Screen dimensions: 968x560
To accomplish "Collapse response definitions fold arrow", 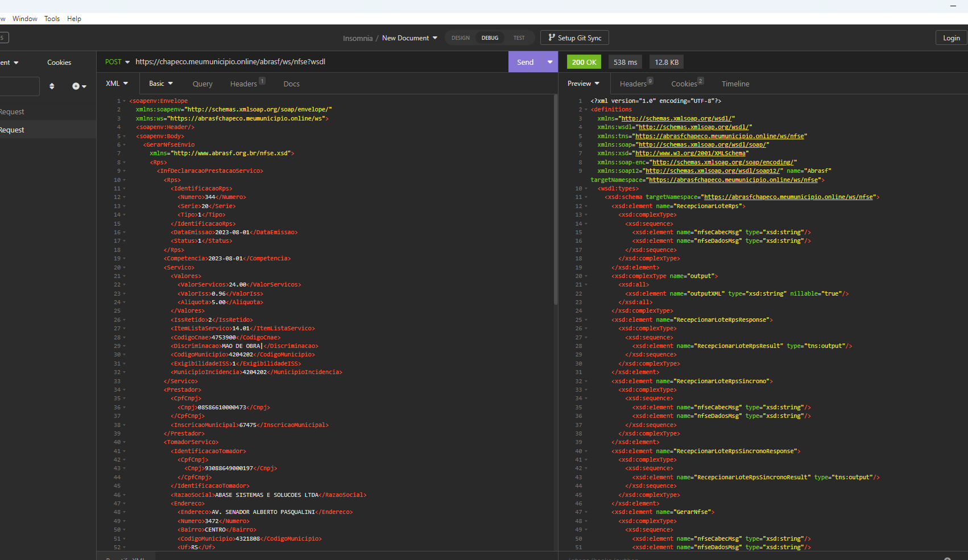I will click(586, 110).
